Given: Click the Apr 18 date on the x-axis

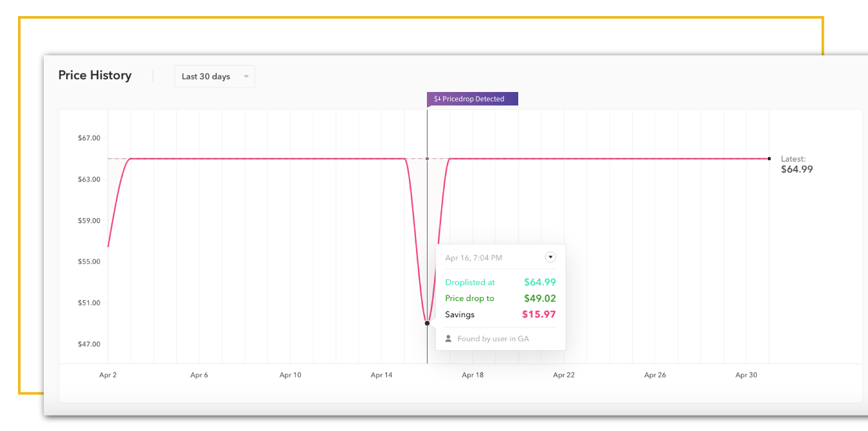Looking at the screenshot, I should [x=473, y=375].
